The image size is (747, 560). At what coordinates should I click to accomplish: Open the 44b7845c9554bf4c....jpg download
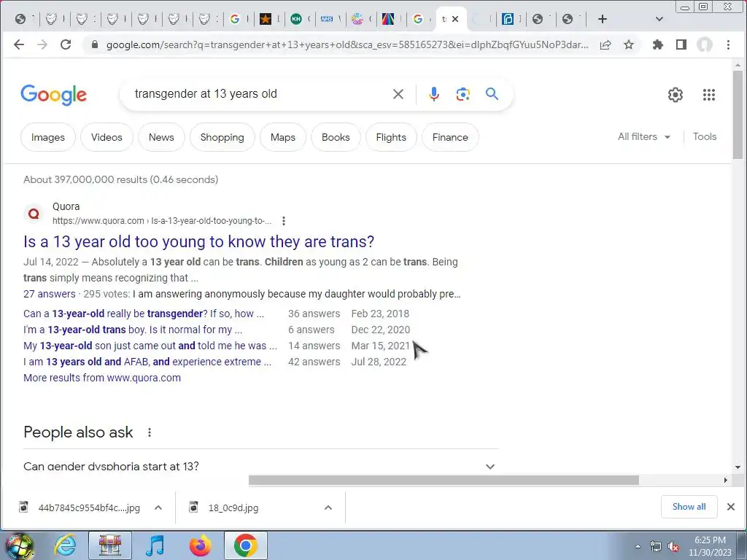tap(89, 507)
